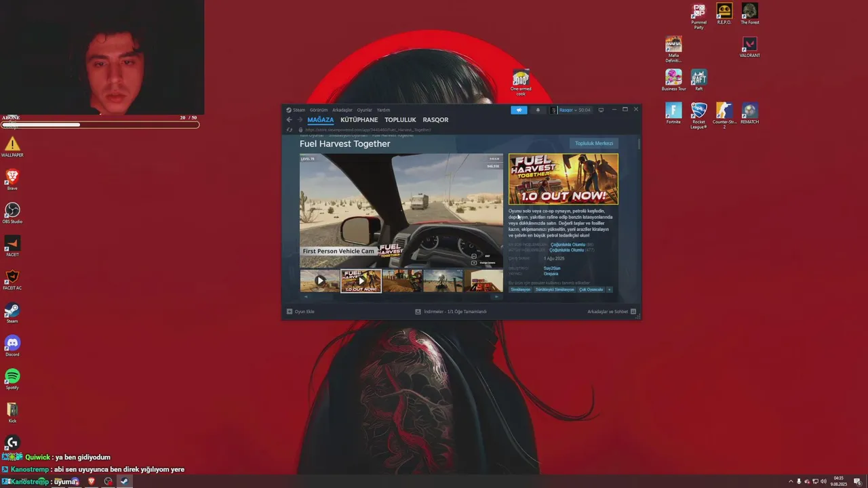Open the Oyunlar menu
Screen dimensions: 868x488
[x=365, y=110]
